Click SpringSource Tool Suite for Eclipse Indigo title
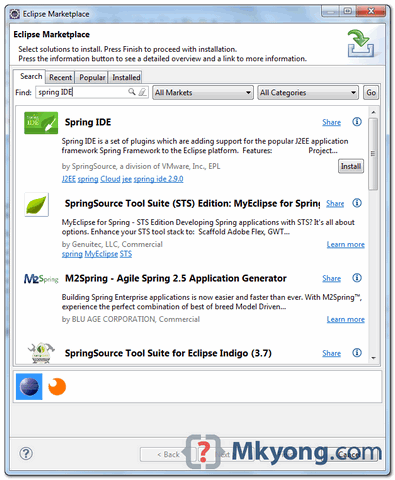Image resolution: width=395 pixels, height=480 pixels. (x=168, y=353)
